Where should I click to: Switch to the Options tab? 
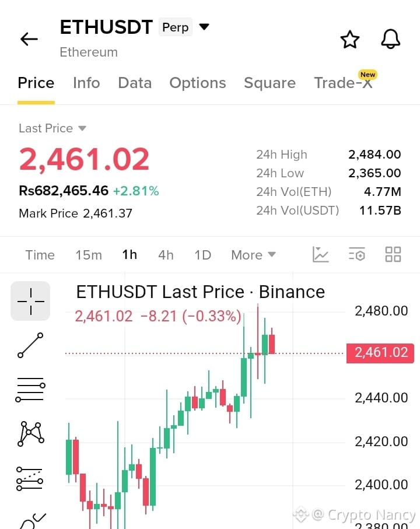coord(198,83)
